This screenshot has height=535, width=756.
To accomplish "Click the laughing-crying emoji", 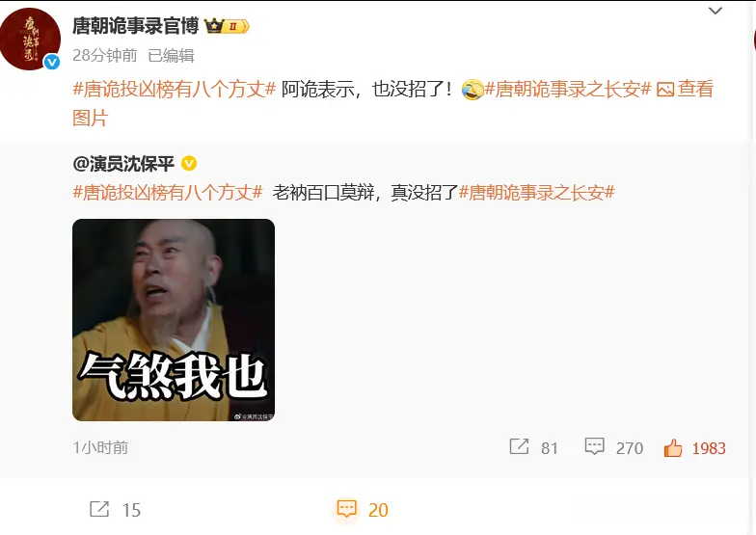I will tap(472, 91).
